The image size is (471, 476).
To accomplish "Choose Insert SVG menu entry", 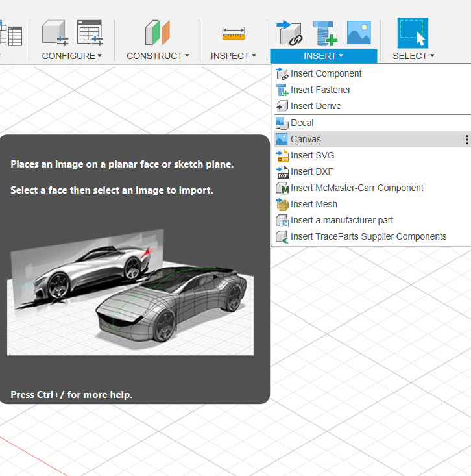I will coord(373,155).
